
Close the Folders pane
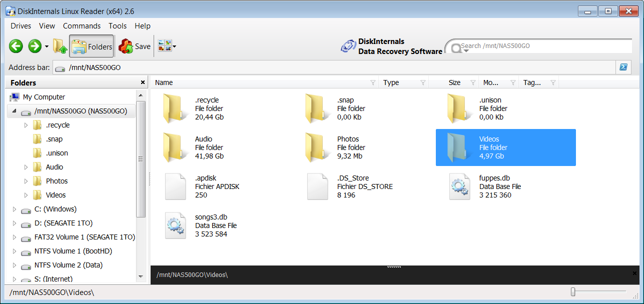tap(143, 82)
